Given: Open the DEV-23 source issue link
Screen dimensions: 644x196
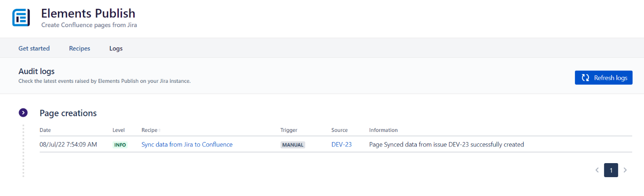Looking at the screenshot, I should (x=342, y=144).
